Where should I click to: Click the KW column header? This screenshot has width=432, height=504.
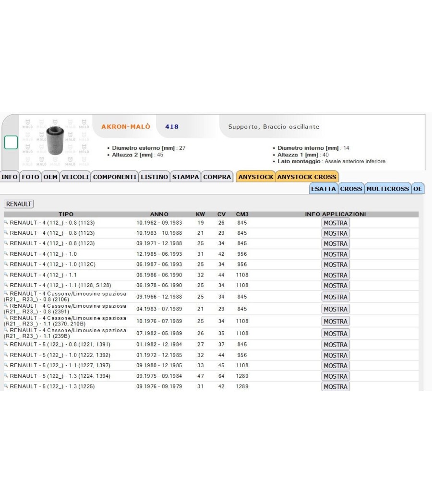[x=200, y=214]
